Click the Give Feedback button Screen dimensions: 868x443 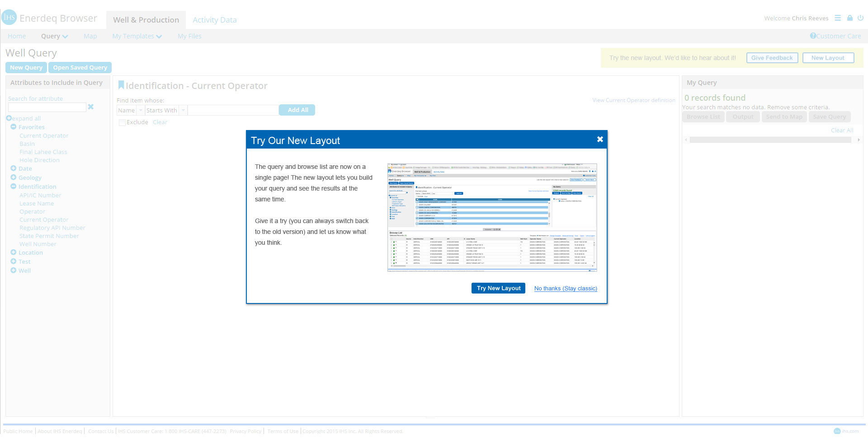772,58
